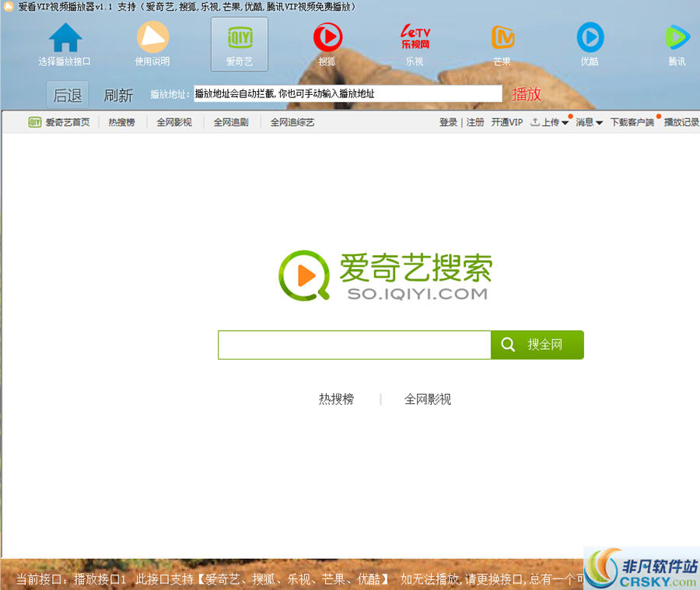Click the 登录 login link
Viewport: 700px width, 590px height.
pyautogui.click(x=448, y=122)
